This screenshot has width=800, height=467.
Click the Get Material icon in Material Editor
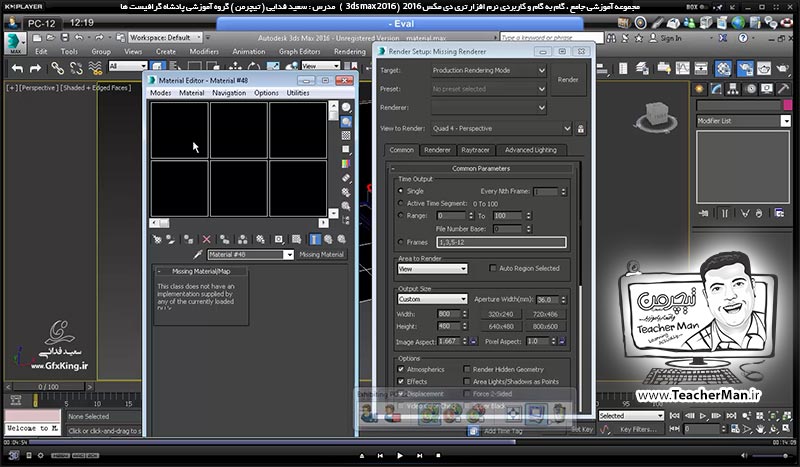tap(157, 239)
